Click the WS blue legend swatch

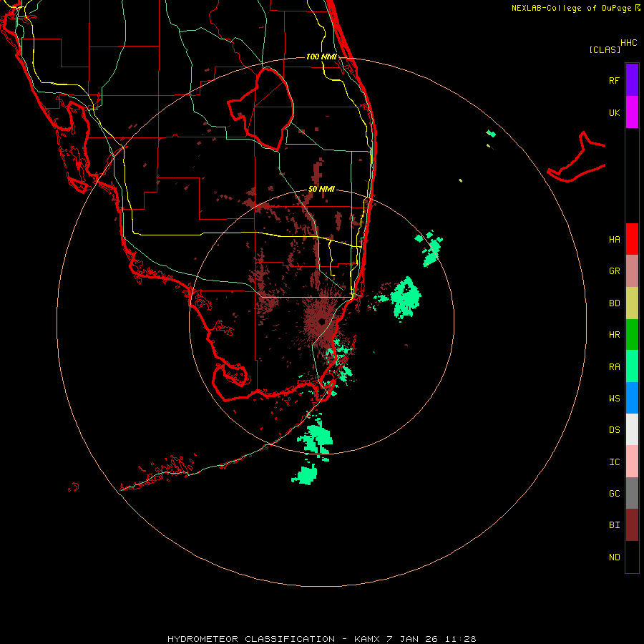(632, 398)
